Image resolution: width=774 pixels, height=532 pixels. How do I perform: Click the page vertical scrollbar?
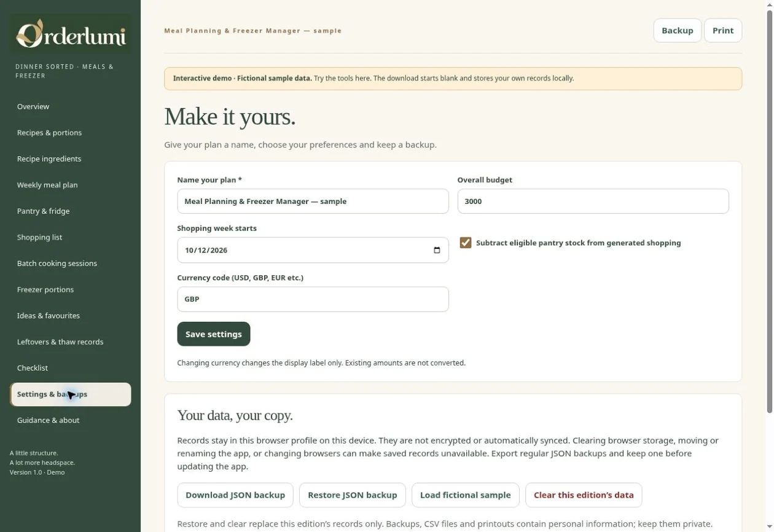point(769,212)
